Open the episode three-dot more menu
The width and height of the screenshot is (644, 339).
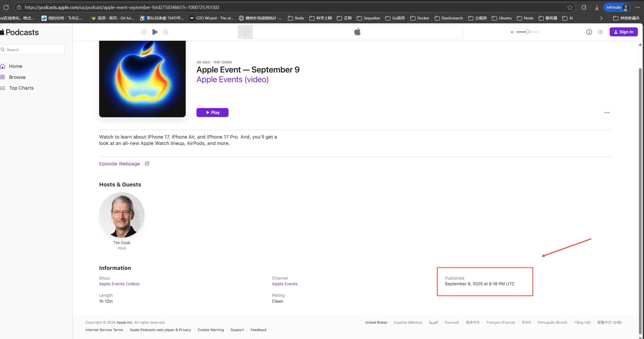pos(607,113)
